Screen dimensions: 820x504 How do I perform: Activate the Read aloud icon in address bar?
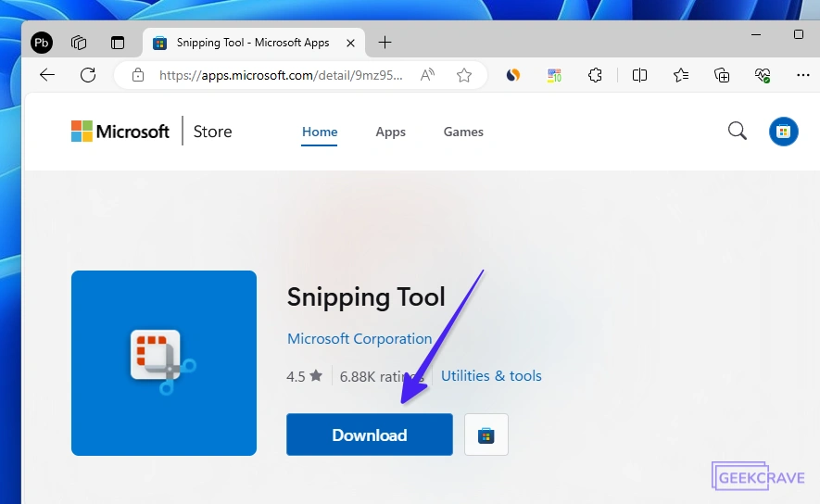click(x=427, y=75)
